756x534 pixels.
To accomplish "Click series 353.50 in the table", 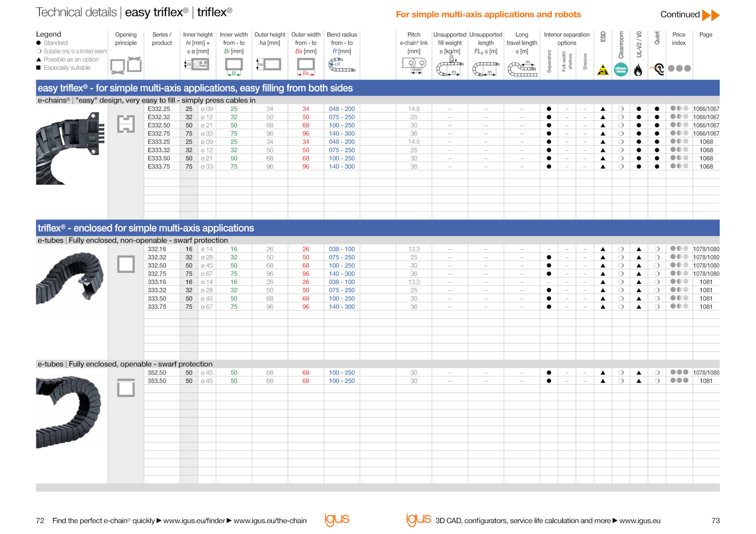I will 157,381.
